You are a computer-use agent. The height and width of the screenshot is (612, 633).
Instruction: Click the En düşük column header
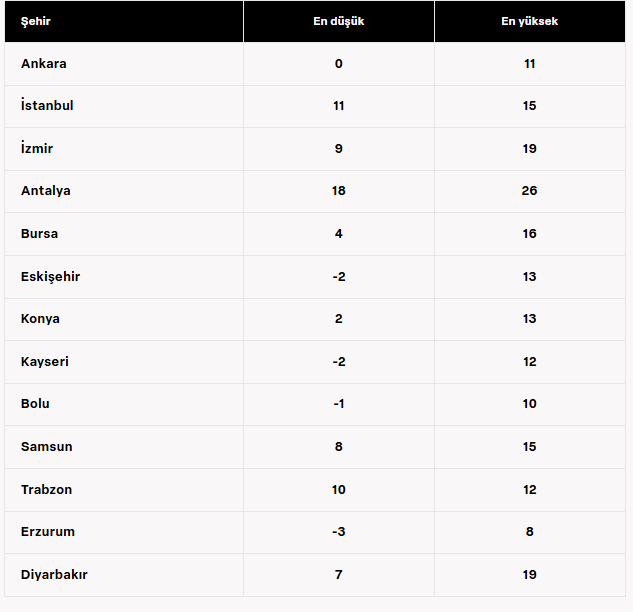tap(338, 21)
